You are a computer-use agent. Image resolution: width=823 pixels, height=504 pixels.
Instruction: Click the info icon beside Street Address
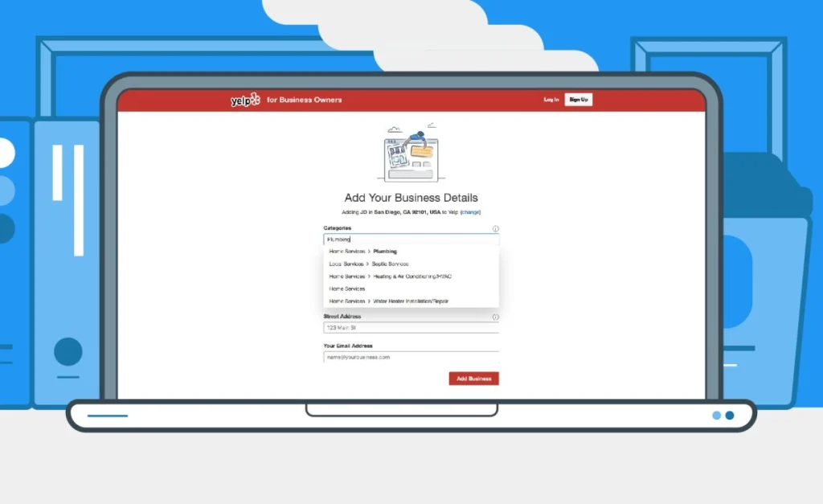click(x=495, y=316)
